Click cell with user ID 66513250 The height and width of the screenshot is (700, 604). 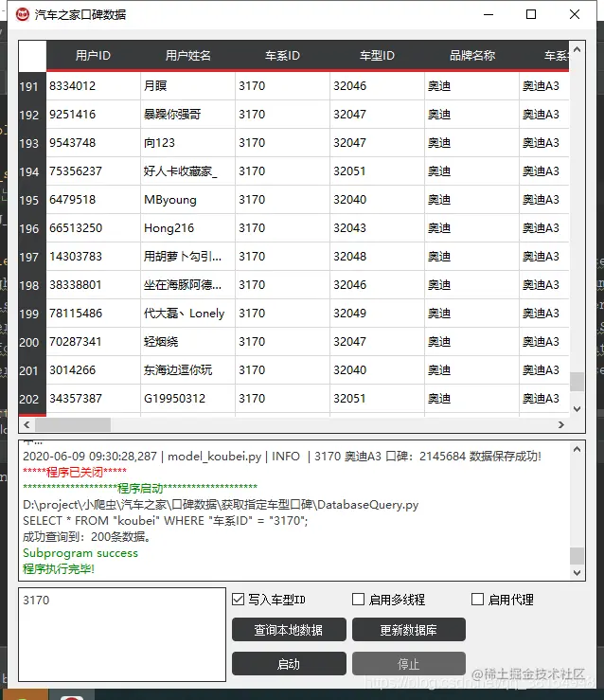(x=93, y=228)
